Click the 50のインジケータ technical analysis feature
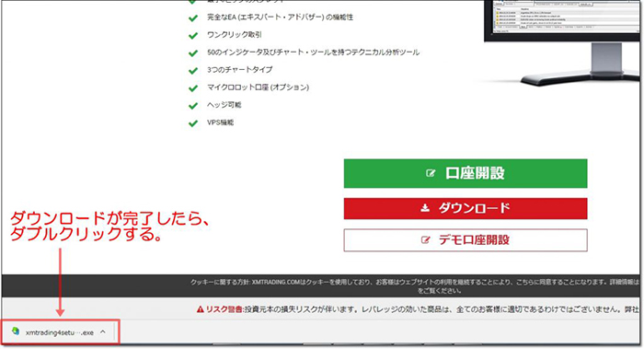 [x=314, y=52]
